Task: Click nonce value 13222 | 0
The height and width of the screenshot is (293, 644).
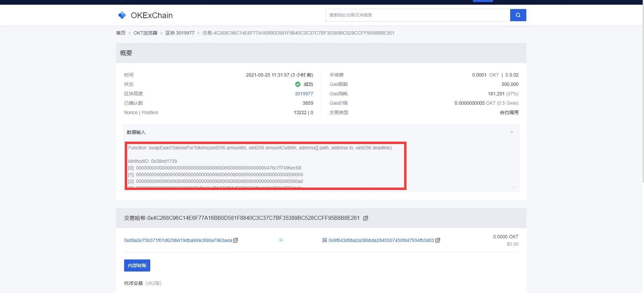Action: 304,112
